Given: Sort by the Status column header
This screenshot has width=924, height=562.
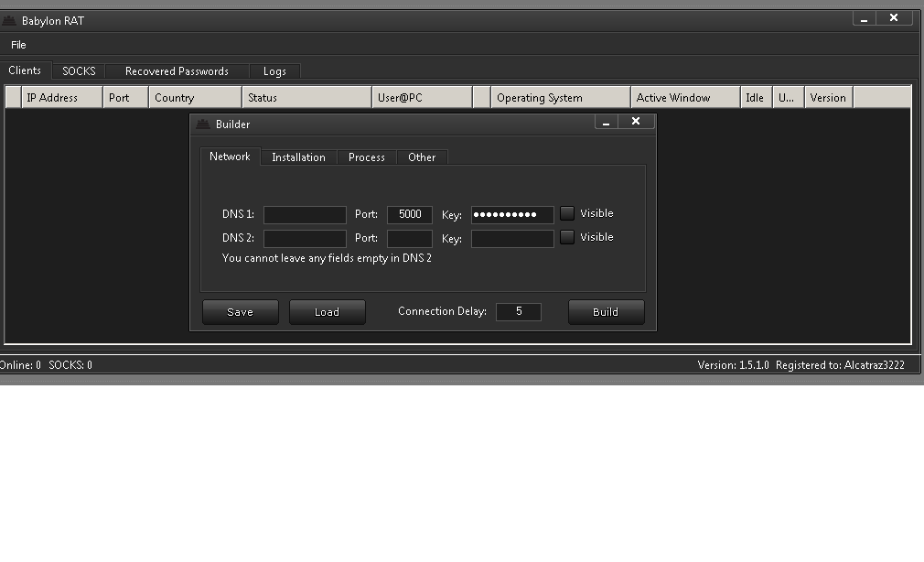Looking at the screenshot, I should tap(307, 97).
